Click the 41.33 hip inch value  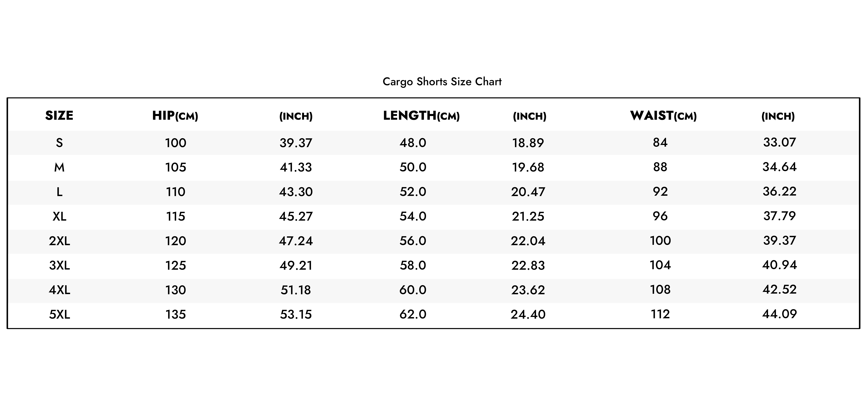(296, 167)
